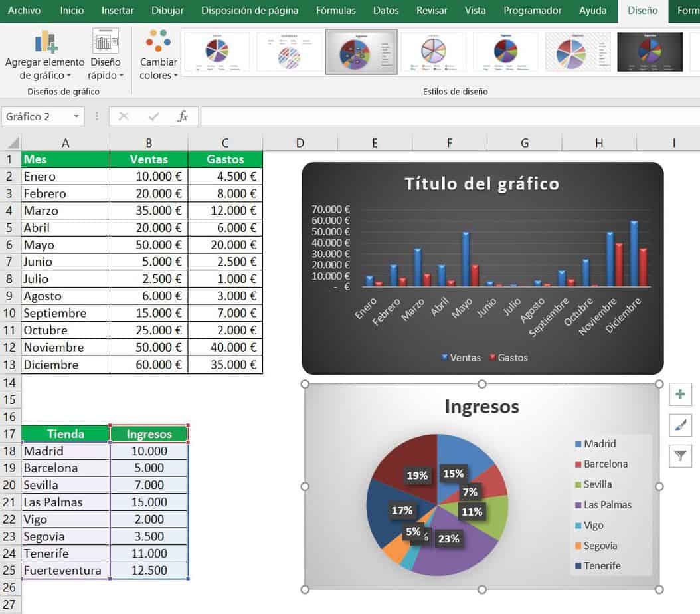Select column E header
Image resolution: width=700 pixels, height=614 pixels.
pos(375,143)
